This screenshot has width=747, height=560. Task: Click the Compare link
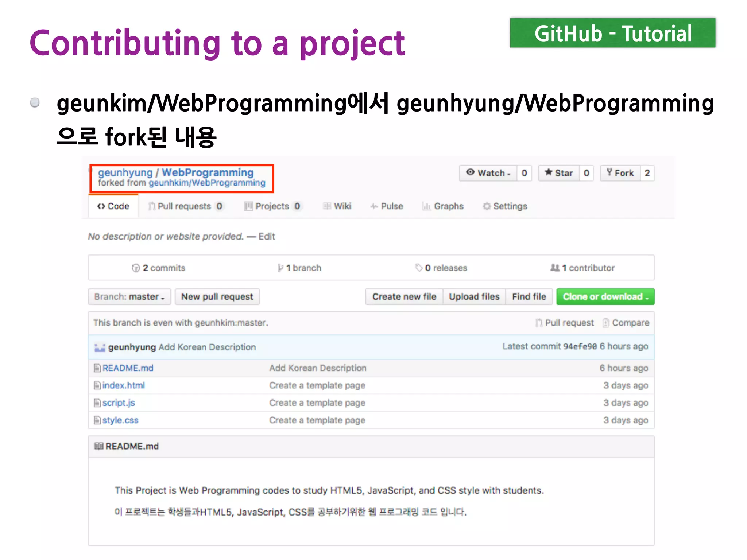tap(626, 323)
